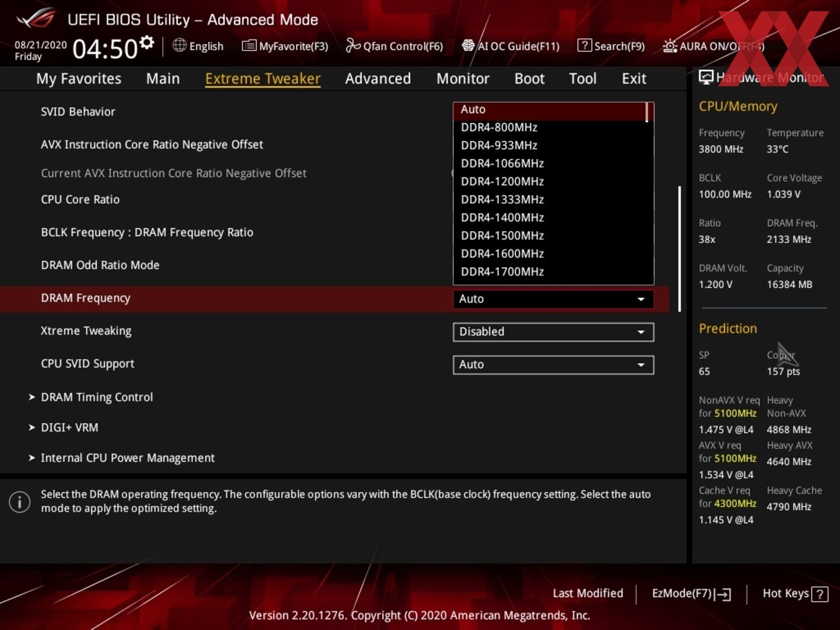Select the Extreme Tweaker tab

[262, 78]
